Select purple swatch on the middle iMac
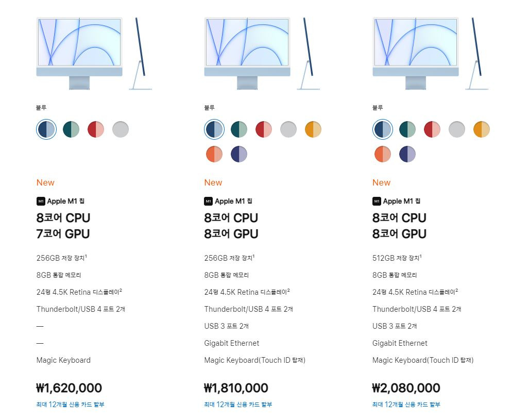Viewport: 512px width, 420px height. tap(239, 154)
